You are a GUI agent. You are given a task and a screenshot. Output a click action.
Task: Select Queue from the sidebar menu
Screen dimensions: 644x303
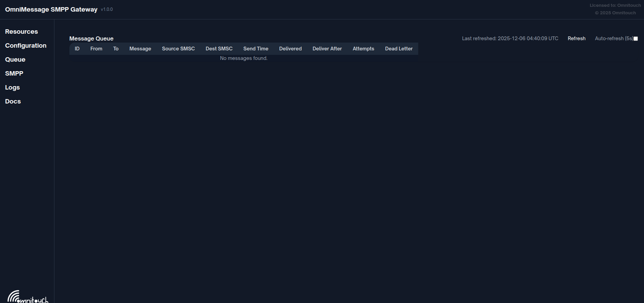coord(15,60)
